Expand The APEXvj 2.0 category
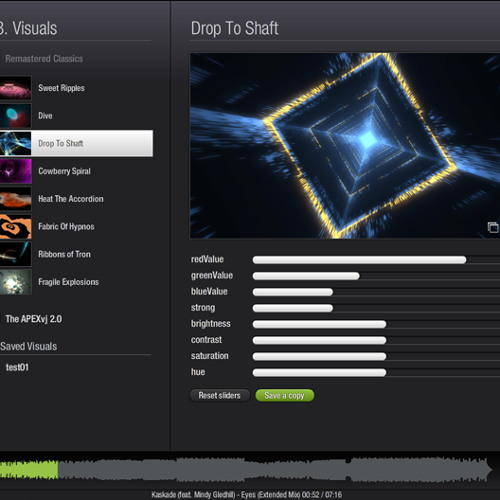 pyautogui.click(x=33, y=319)
